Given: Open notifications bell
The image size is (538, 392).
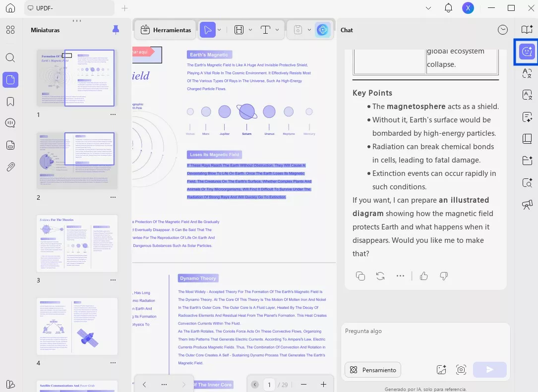Looking at the screenshot, I should point(448,8).
